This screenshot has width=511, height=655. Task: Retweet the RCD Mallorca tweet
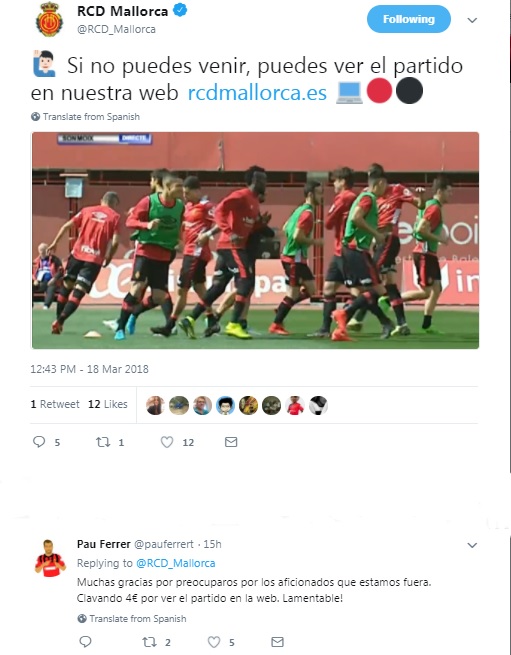(x=103, y=442)
